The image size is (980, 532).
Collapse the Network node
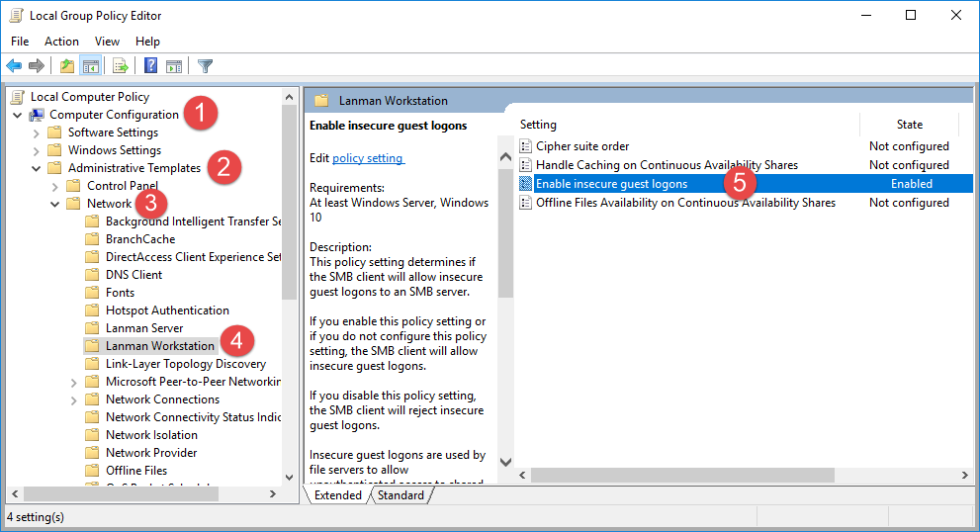pyautogui.click(x=55, y=204)
